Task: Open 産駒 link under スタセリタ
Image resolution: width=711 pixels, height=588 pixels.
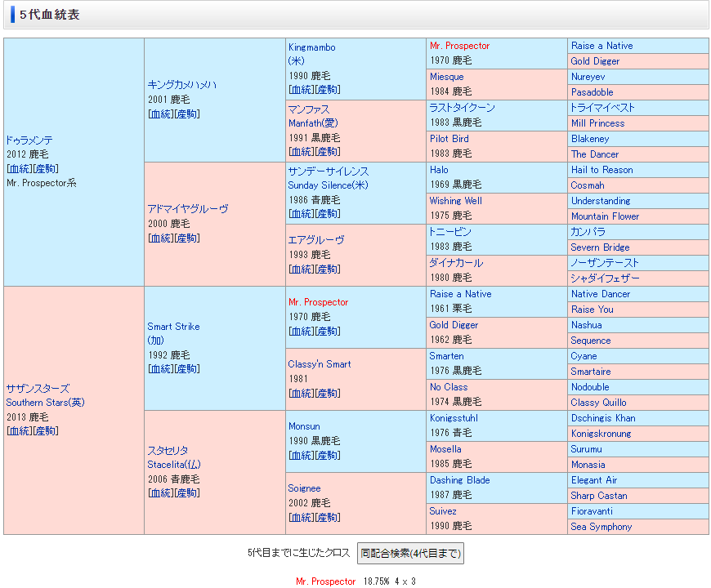Action: (188, 493)
